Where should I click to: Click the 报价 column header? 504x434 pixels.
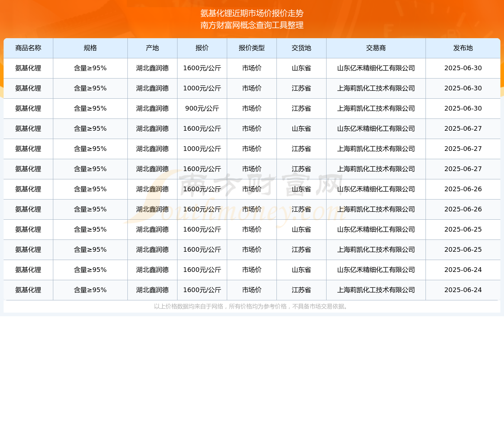[202, 48]
